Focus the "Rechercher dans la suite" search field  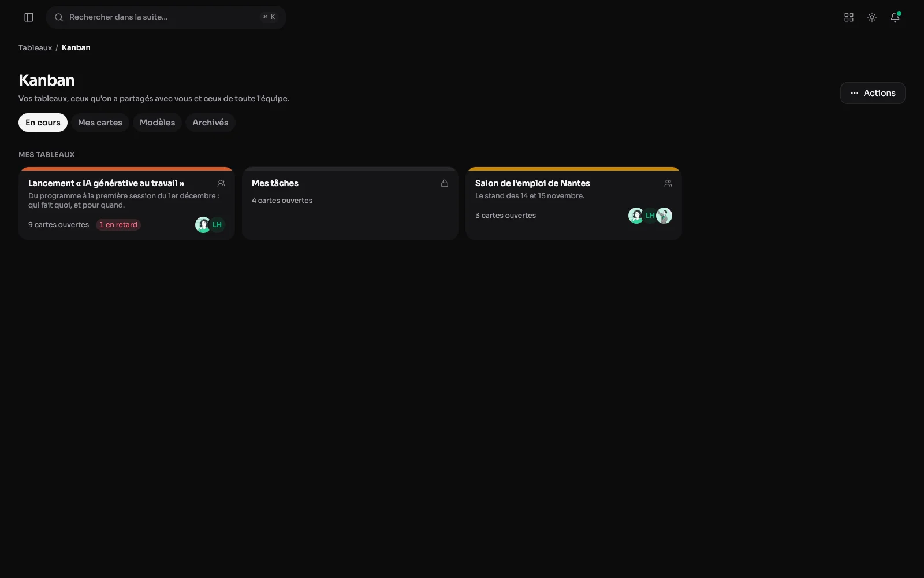tap(166, 17)
